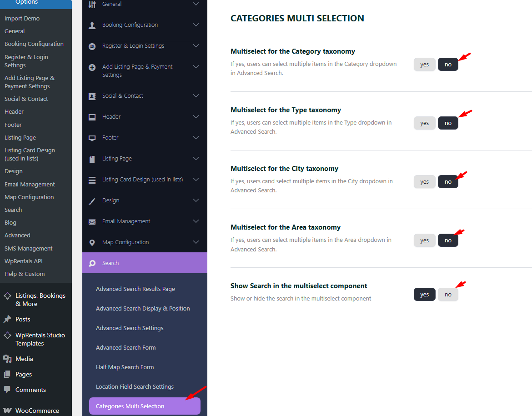Enable yes for Category taxonomy multiselect
532x416 pixels.
click(x=424, y=65)
